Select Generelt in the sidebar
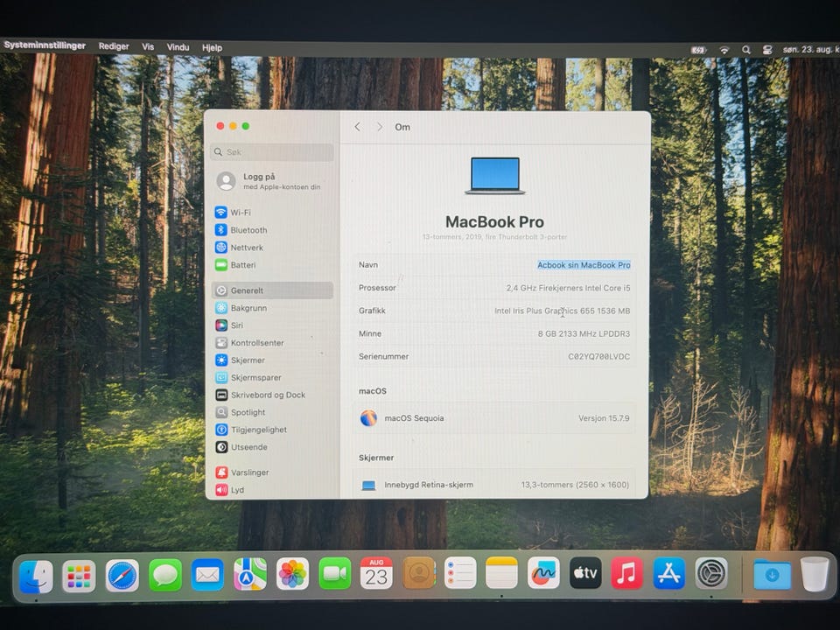This screenshot has height=630, width=840. coord(272,290)
